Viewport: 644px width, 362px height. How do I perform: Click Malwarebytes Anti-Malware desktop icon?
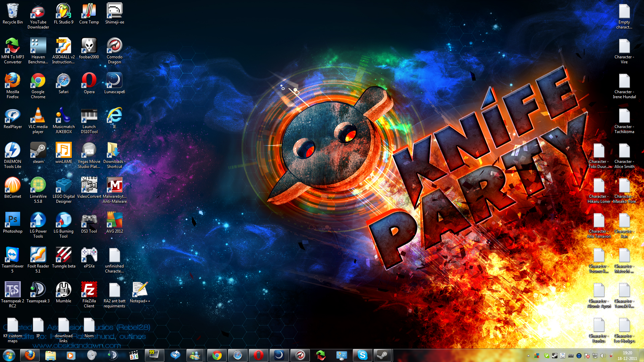coord(115,191)
